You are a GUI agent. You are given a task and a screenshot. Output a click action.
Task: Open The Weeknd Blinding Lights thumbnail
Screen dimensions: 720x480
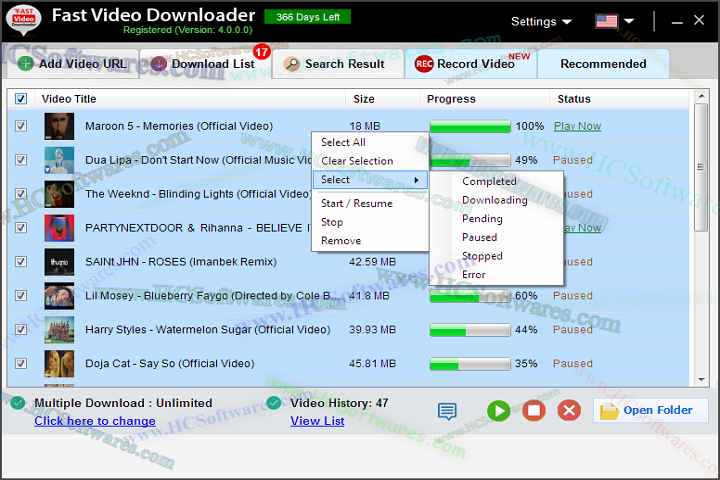point(59,194)
